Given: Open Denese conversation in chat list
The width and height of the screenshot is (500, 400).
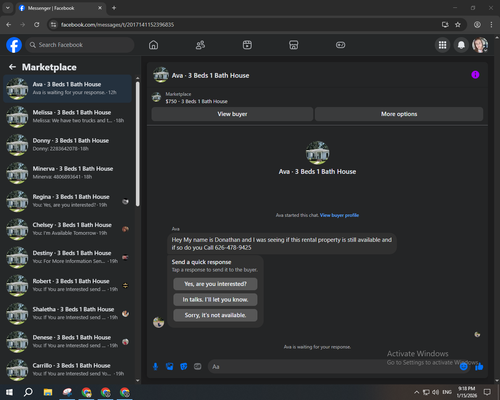Looking at the screenshot, I should 68,342.
